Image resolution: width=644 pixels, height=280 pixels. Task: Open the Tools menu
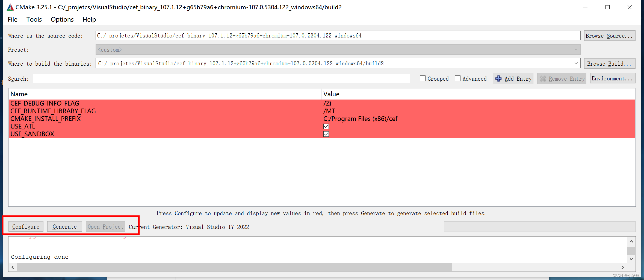(34, 19)
